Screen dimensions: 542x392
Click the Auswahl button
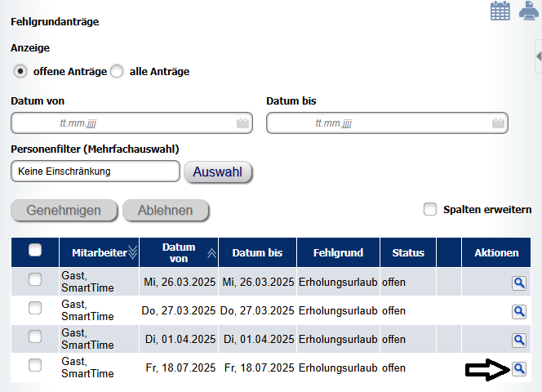pos(218,172)
